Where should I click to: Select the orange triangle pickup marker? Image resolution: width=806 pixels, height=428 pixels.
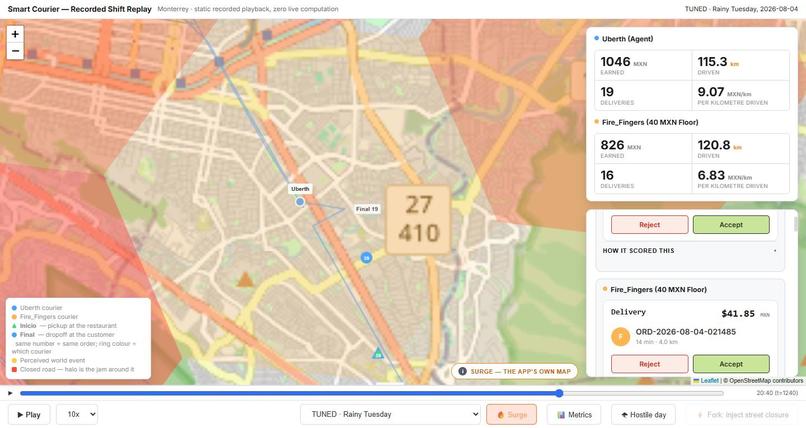245,280
